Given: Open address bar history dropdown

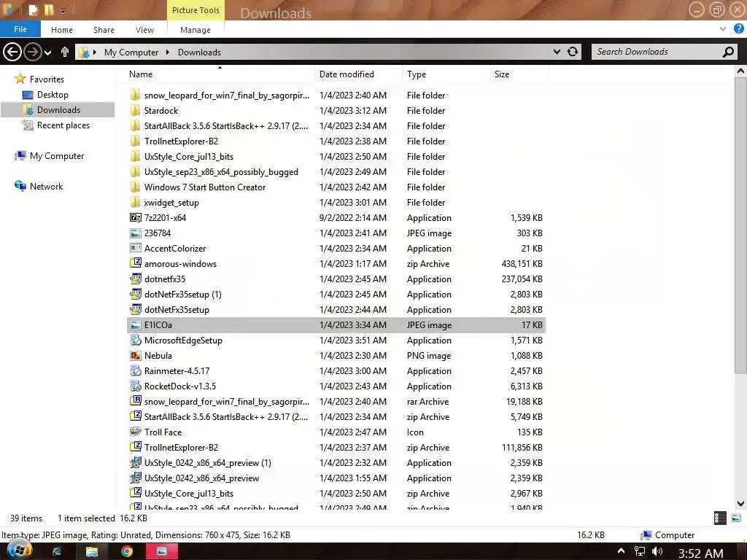Looking at the screenshot, I should [557, 52].
